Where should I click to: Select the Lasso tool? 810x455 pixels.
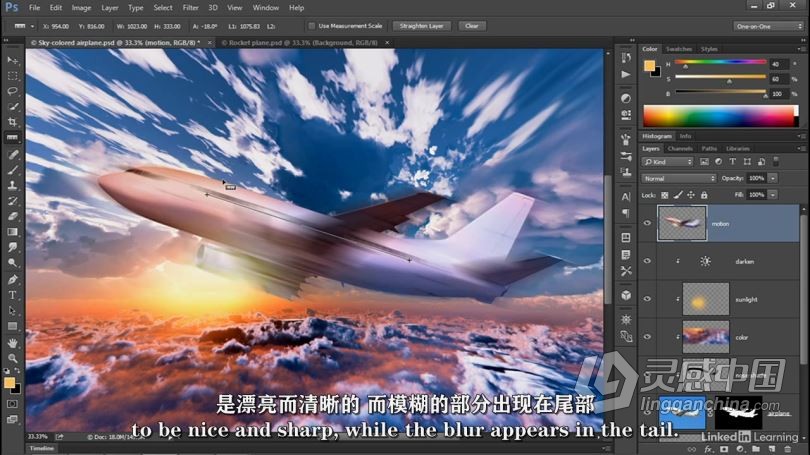tap(12, 91)
